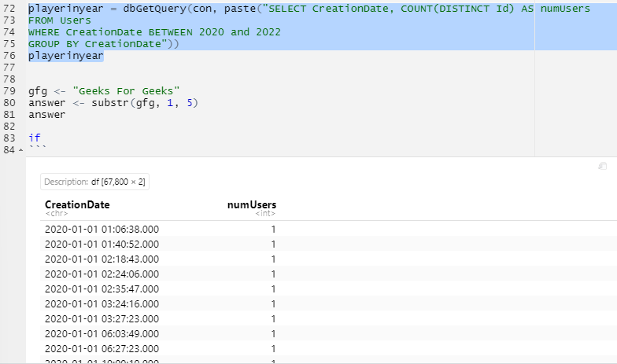Place cursor on dbGetQuery in line 72

coord(154,9)
